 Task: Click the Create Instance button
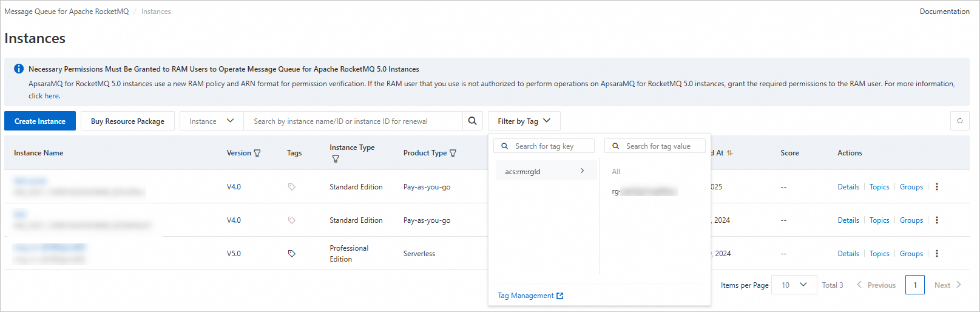40,121
